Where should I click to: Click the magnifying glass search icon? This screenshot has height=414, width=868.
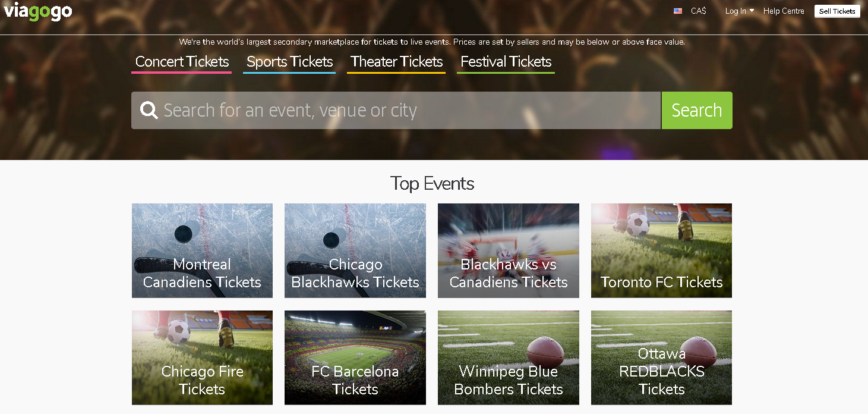click(149, 110)
